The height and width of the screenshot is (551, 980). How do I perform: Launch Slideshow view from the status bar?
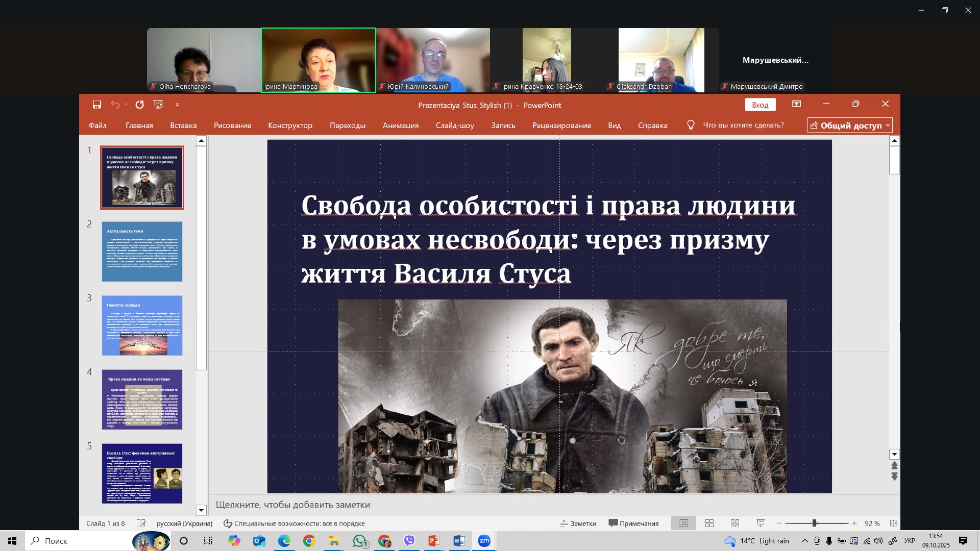coord(761,523)
